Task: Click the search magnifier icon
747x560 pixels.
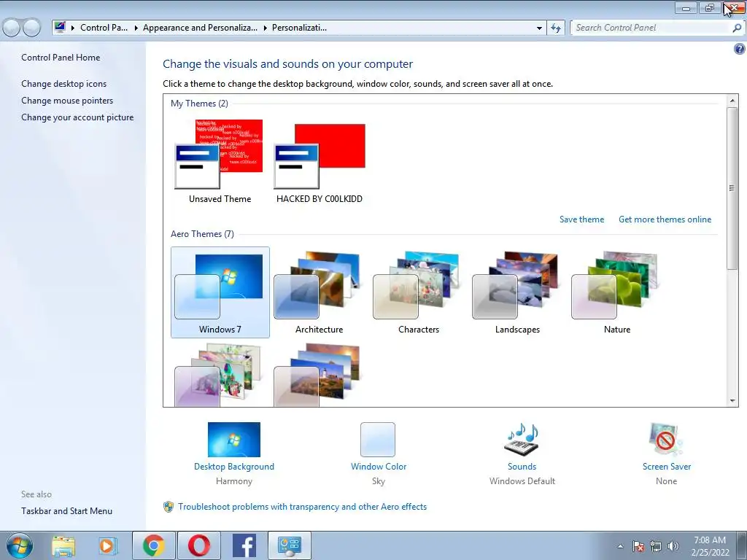Action: 737,28
